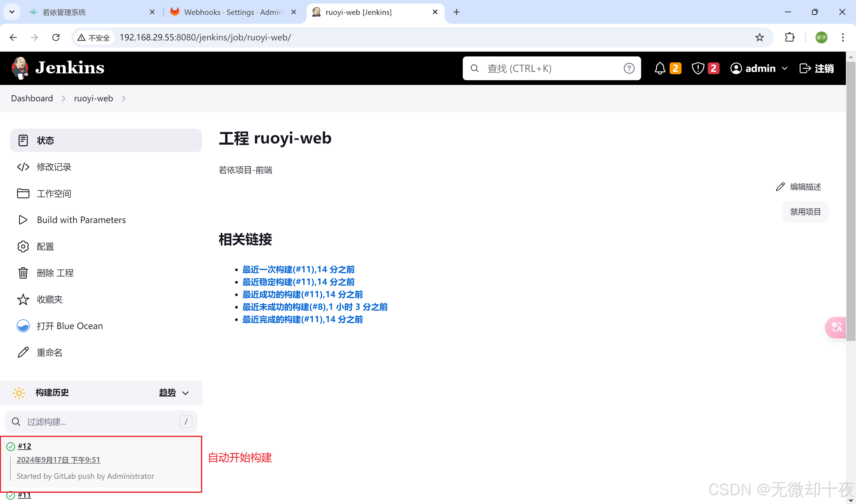Screen dimensions: 856x504
Task: Open the ruoyi-web breadcrumb chevron menu
Action: pyautogui.click(x=124, y=99)
